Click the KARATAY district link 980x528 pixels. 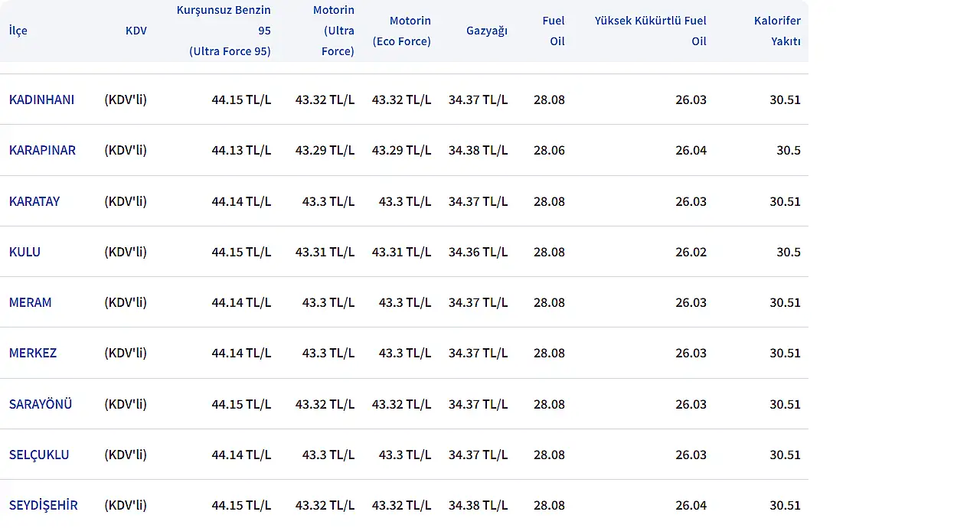coord(34,201)
